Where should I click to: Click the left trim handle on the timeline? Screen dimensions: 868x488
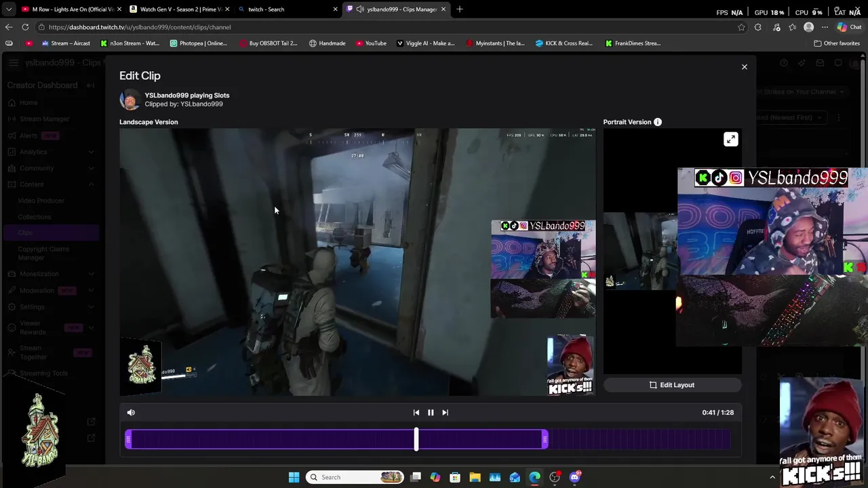128,440
